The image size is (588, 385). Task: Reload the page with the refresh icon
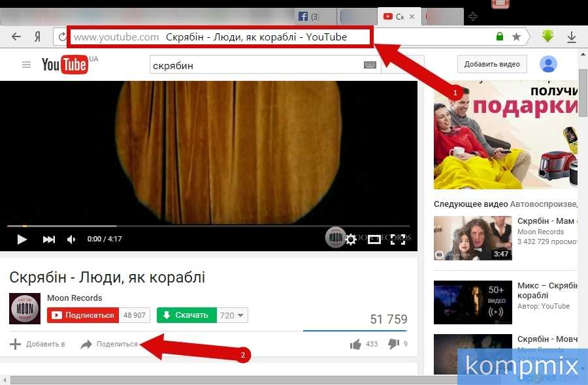62,37
